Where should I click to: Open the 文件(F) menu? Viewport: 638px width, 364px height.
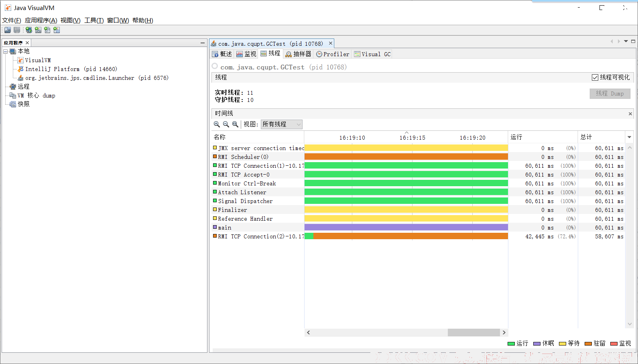coord(12,20)
